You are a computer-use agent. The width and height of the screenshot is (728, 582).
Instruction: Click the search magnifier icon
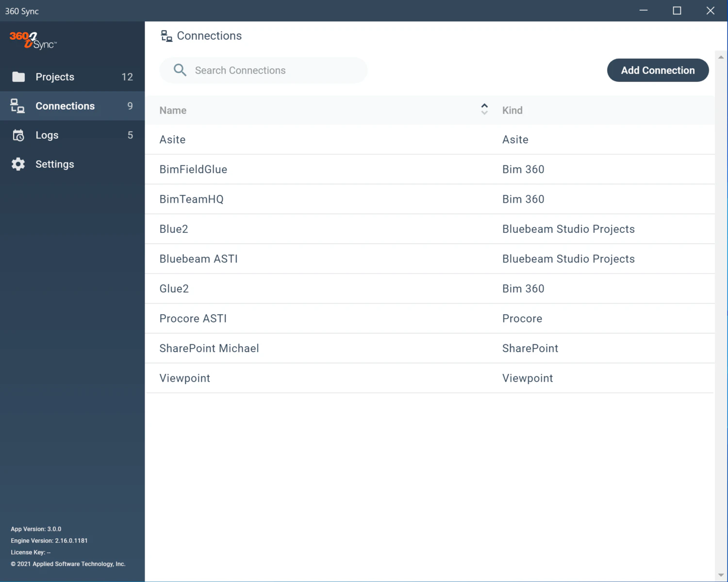[180, 70]
